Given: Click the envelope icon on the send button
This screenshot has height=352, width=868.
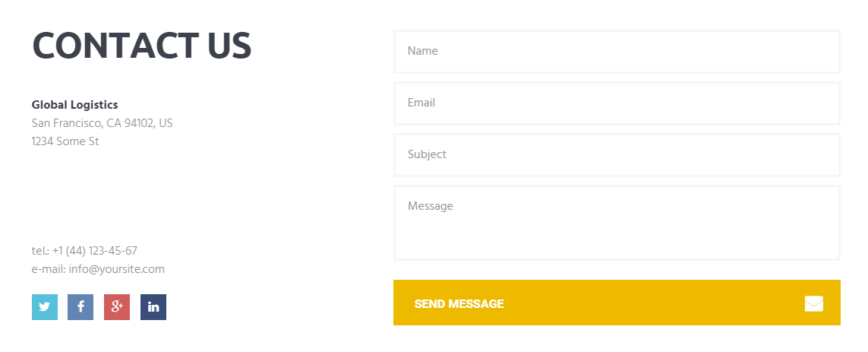Looking at the screenshot, I should pyautogui.click(x=814, y=304).
